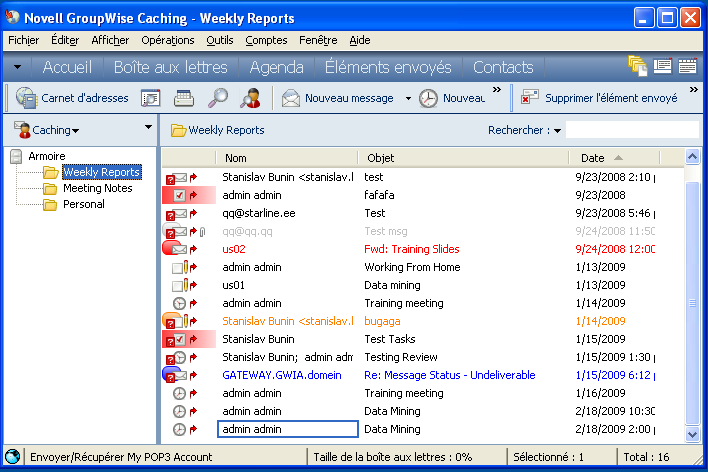Open the Opérations menu
This screenshot has height=472, width=708.
[168, 40]
